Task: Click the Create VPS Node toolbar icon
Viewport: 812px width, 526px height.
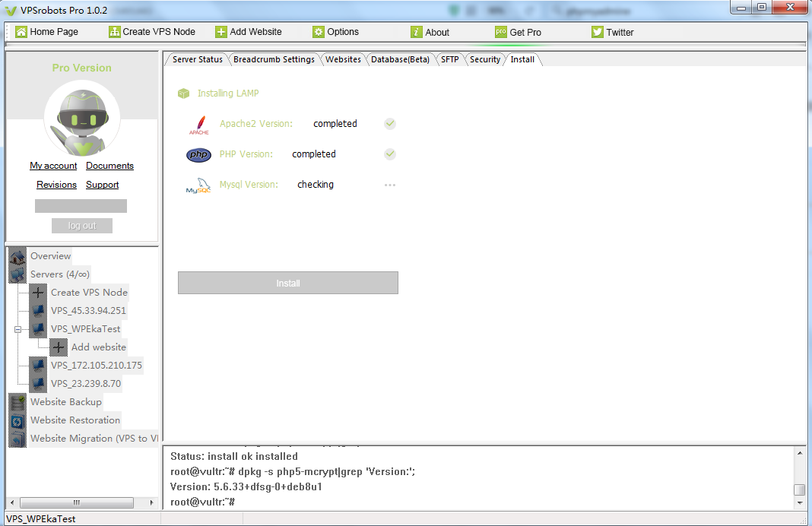Action: point(115,32)
